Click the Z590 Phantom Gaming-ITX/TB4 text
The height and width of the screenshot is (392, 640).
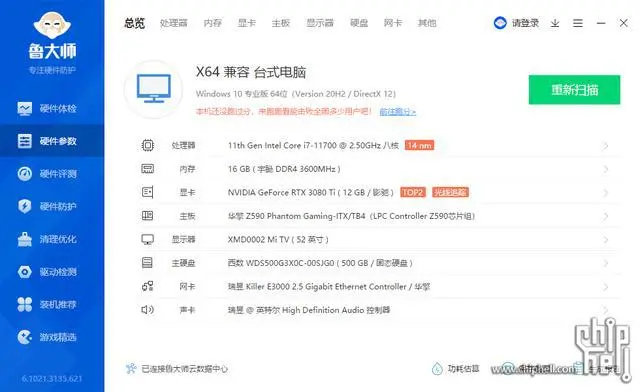pyautogui.click(x=351, y=216)
